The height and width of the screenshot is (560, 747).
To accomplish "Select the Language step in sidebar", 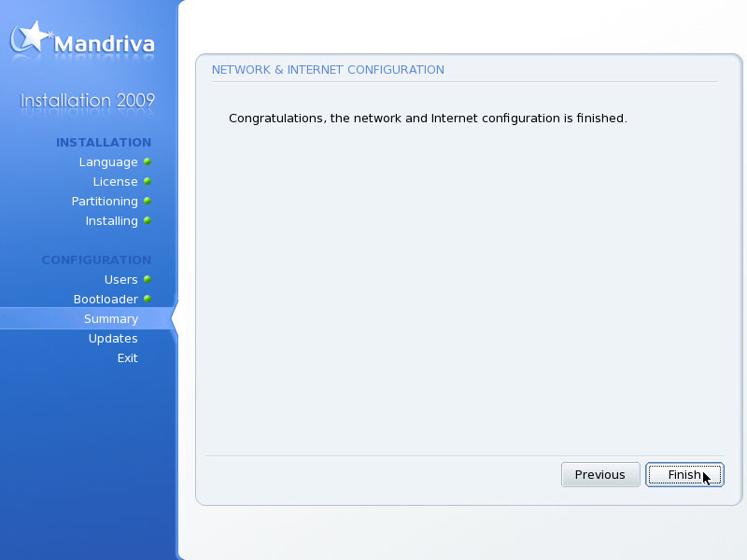I will (x=108, y=161).
